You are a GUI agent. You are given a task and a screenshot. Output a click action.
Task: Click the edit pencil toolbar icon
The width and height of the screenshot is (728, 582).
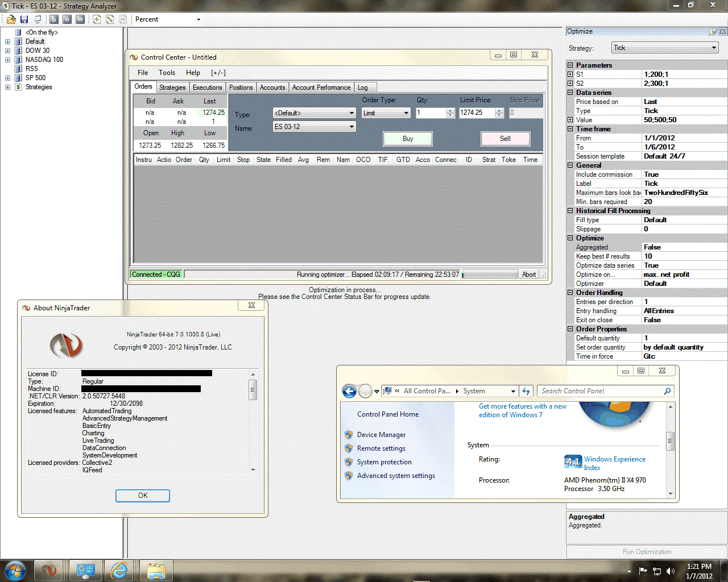pos(110,19)
